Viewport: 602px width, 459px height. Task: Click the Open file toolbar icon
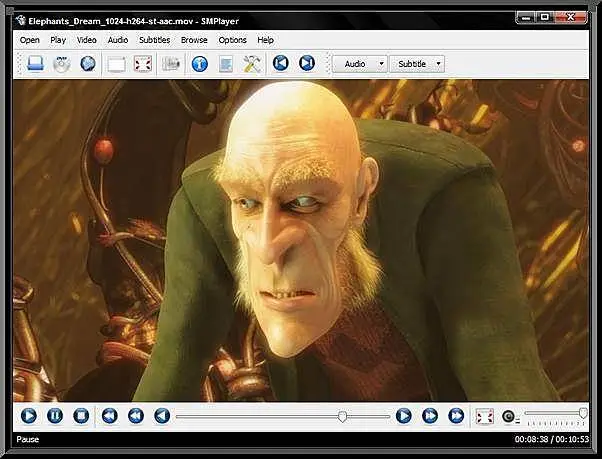pyautogui.click(x=35, y=64)
